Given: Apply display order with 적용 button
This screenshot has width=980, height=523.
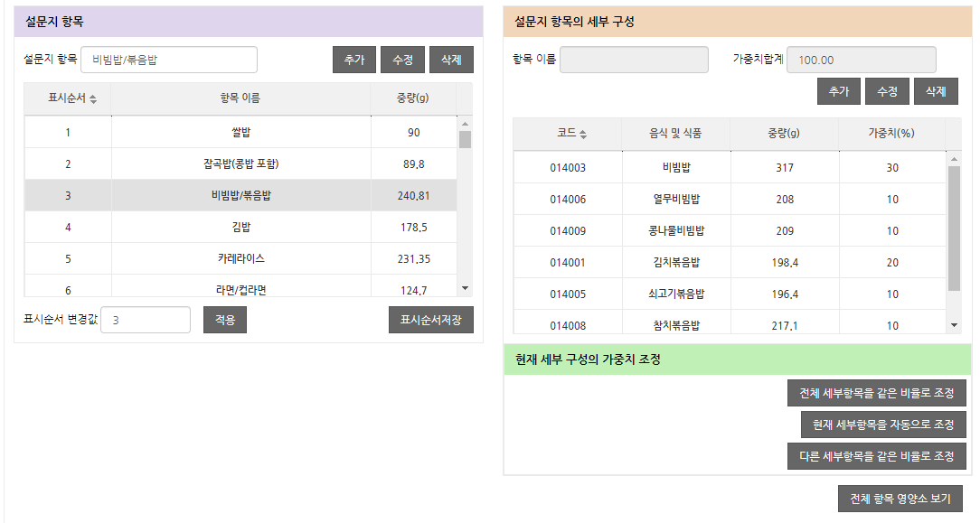Looking at the screenshot, I should pos(225,320).
